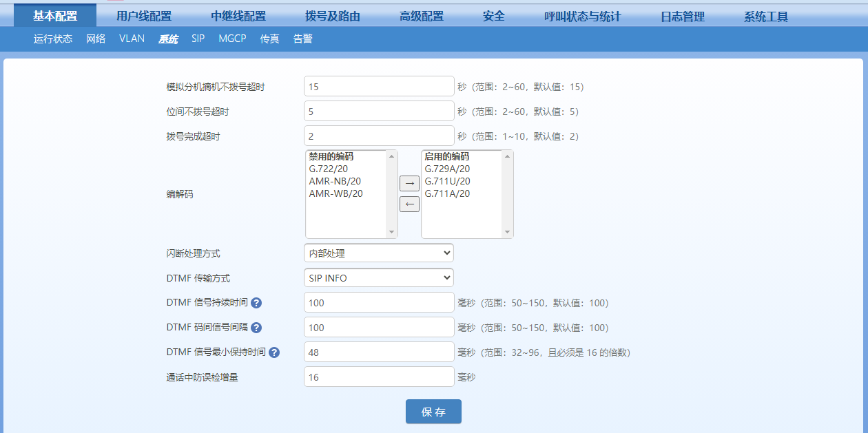Open the 系统工具 tab
The height and width of the screenshot is (433, 868).
tap(765, 14)
